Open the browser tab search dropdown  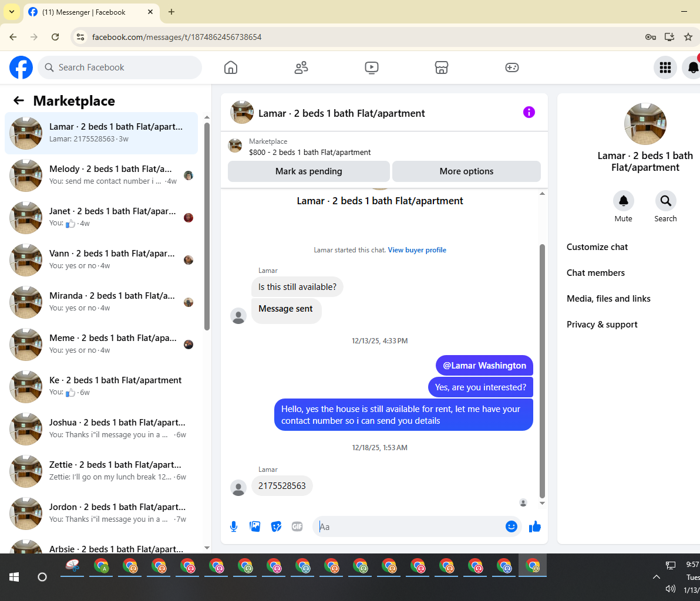12,12
